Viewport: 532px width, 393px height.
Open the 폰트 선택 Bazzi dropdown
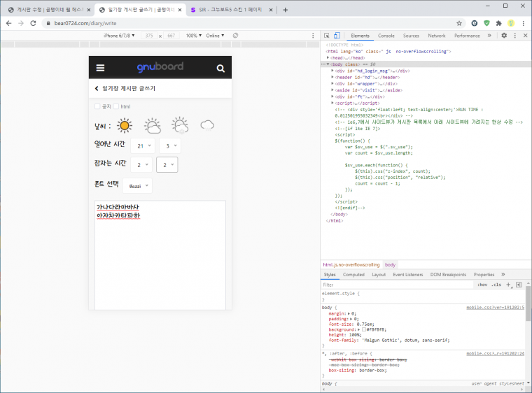[137, 186]
